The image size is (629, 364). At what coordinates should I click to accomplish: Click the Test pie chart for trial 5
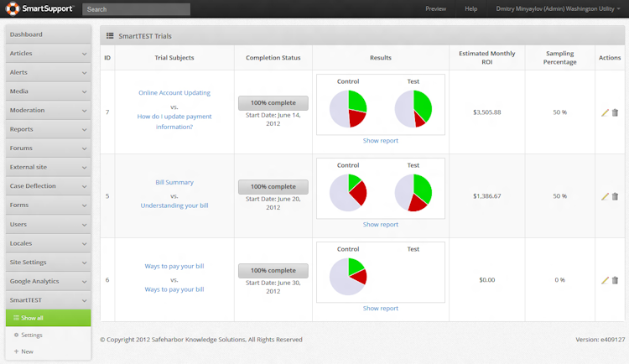click(x=413, y=193)
